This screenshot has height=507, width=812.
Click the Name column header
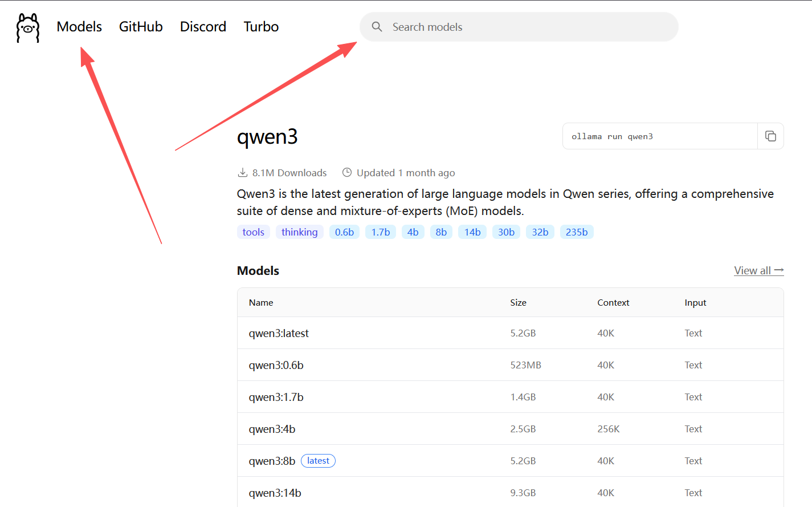[261, 303]
